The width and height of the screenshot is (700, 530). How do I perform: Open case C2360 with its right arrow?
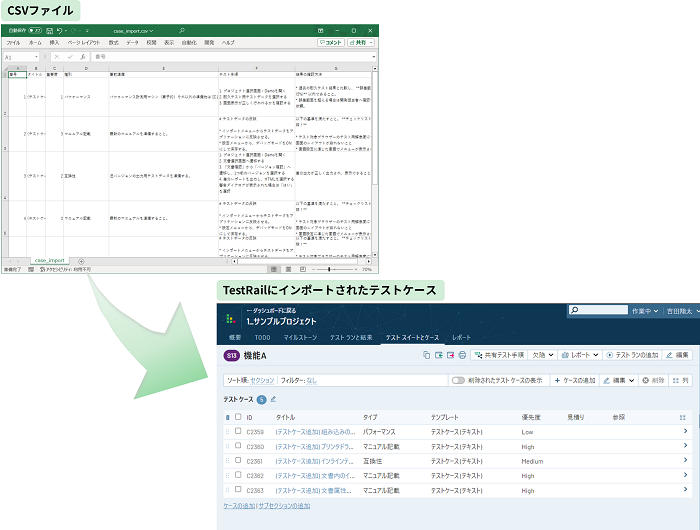(x=685, y=446)
